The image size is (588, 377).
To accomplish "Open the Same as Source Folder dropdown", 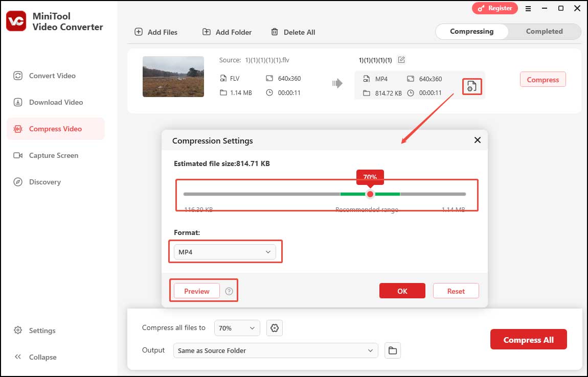I will 276,350.
